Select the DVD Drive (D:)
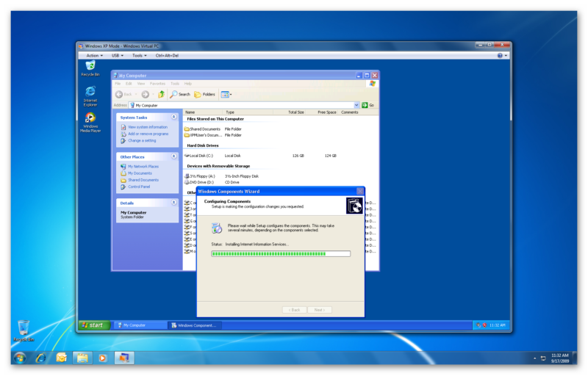The image size is (588, 376). click(199, 182)
